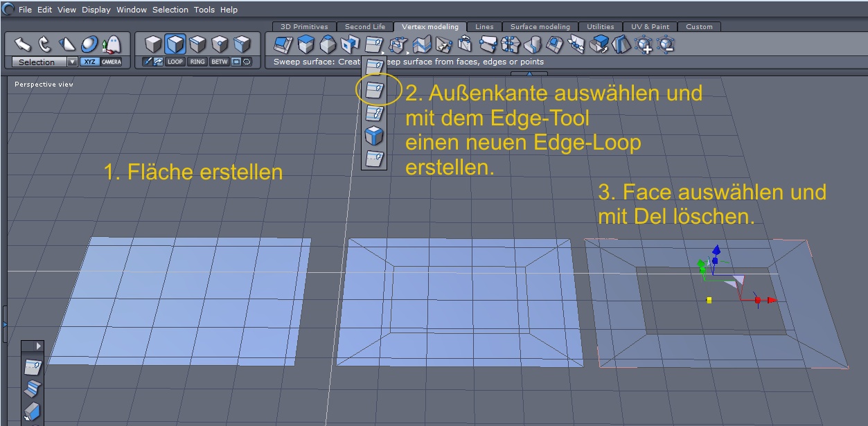
Task: Click the ghost-shaped Snap/Align tool
Action: click(x=112, y=45)
